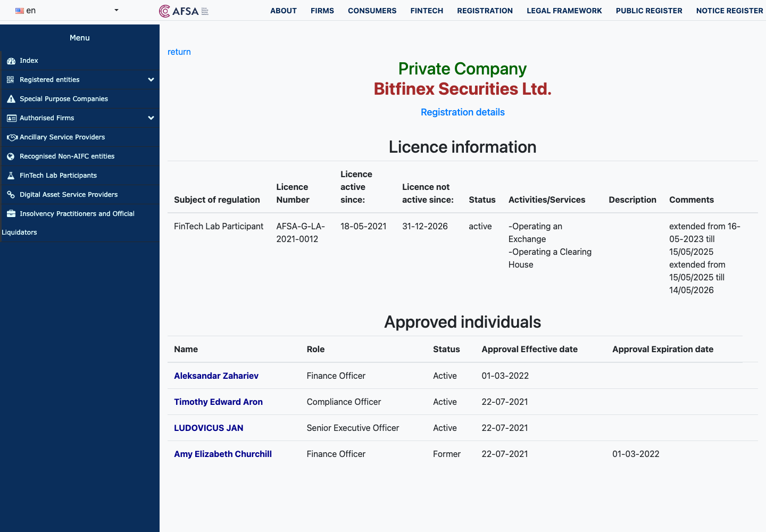This screenshot has height=532, width=766.
Task: Click the Role column header
Action: (x=315, y=349)
